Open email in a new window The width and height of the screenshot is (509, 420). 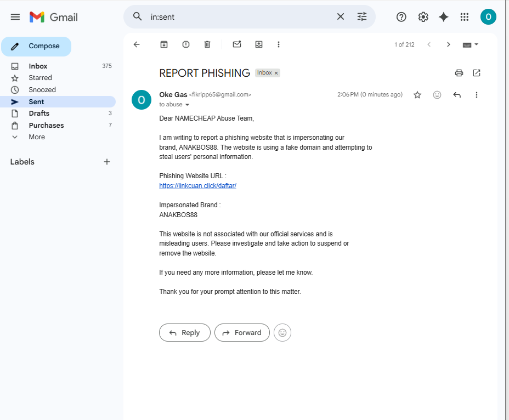(x=477, y=73)
